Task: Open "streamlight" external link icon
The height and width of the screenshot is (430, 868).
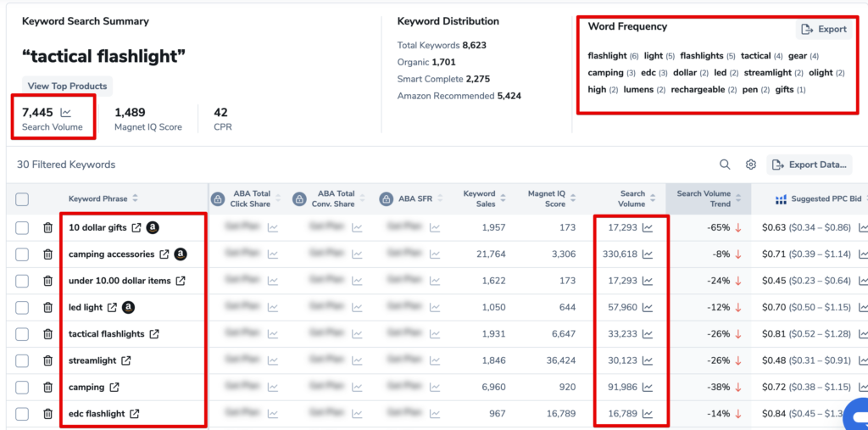Action: pyautogui.click(x=126, y=360)
